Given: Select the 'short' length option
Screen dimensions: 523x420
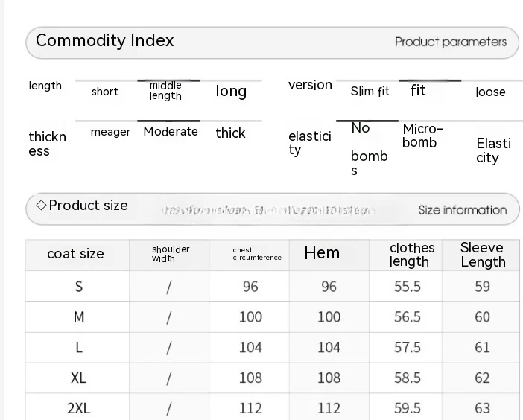Looking at the screenshot, I should pos(105,92).
